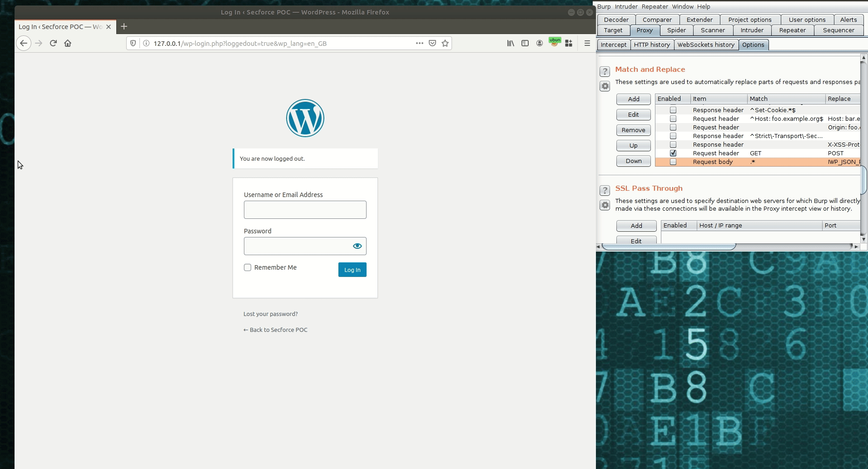
Task: Show site information icon in address bar
Action: click(x=146, y=43)
